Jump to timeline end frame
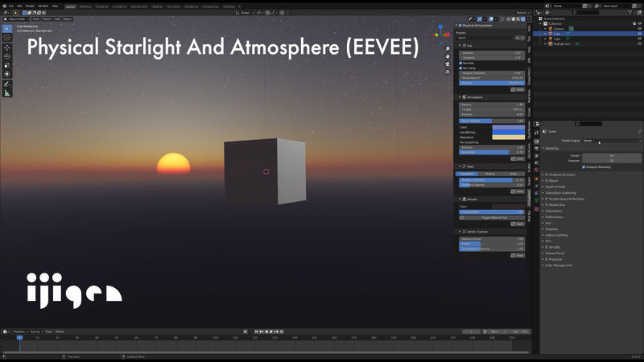The image size is (644, 362). click(282, 331)
